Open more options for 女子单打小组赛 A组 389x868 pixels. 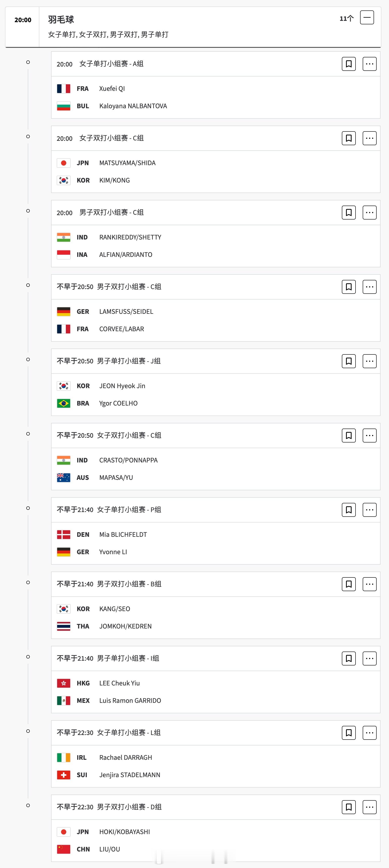point(369,64)
